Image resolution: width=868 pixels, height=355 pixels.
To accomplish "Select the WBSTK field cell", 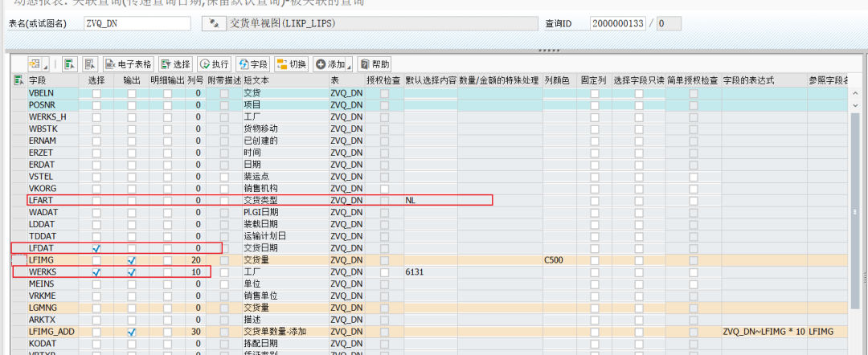I will tap(52, 129).
